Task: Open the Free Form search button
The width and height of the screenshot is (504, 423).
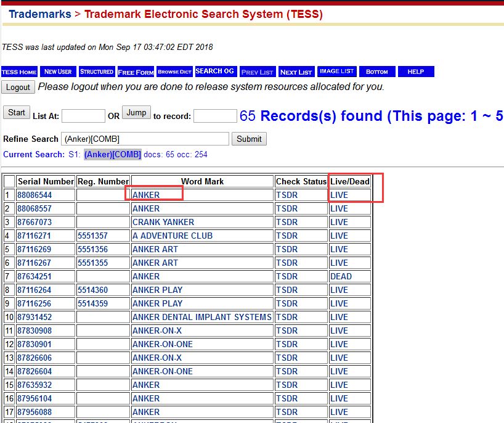Action: tap(136, 72)
